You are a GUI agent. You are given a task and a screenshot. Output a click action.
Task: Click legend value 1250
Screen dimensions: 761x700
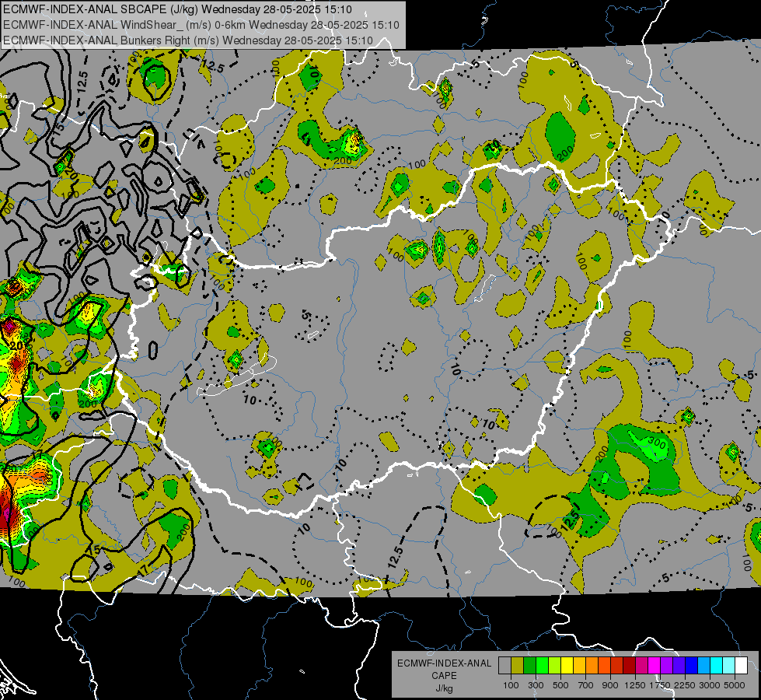click(635, 685)
